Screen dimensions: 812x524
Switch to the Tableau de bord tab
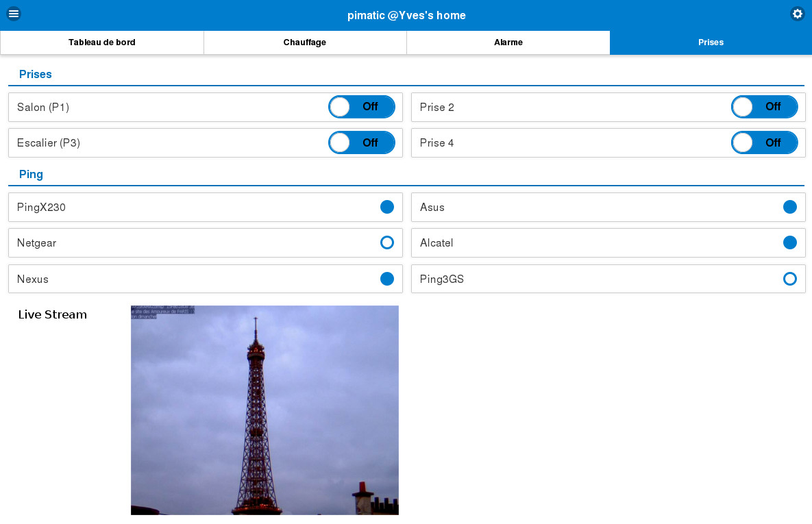point(102,42)
